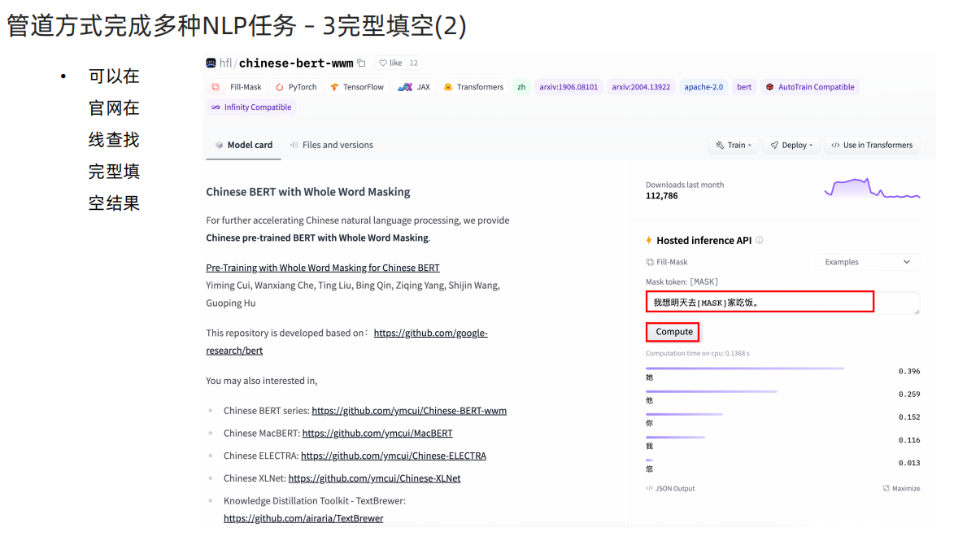
Task: Click the downloads history graph
Action: (x=872, y=190)
